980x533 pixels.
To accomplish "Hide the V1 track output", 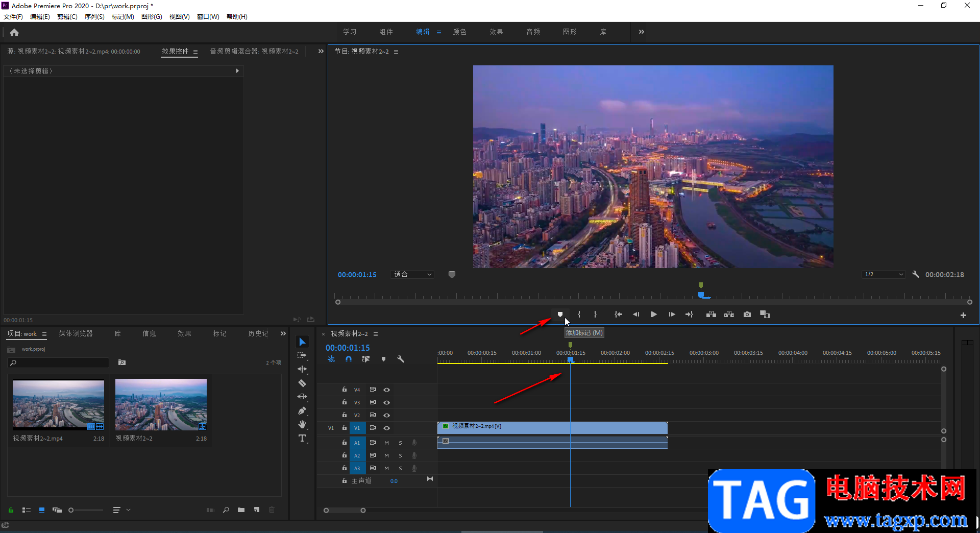I will [387, 428].
